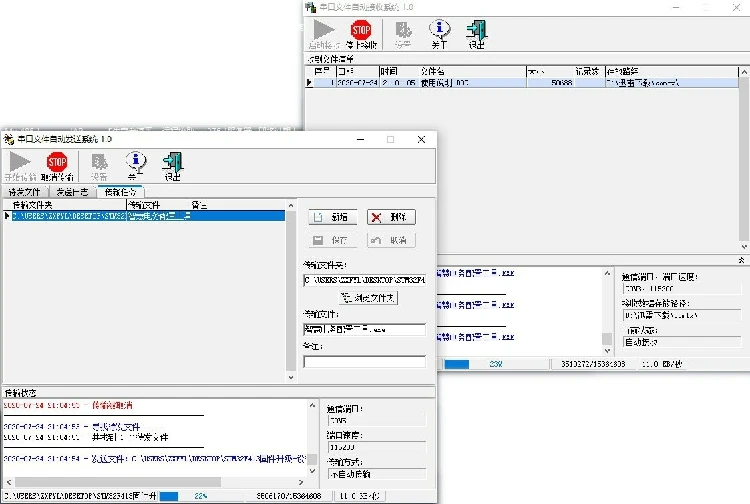Click sender transfer mode field 不自动传输

[x=376, y=474]
